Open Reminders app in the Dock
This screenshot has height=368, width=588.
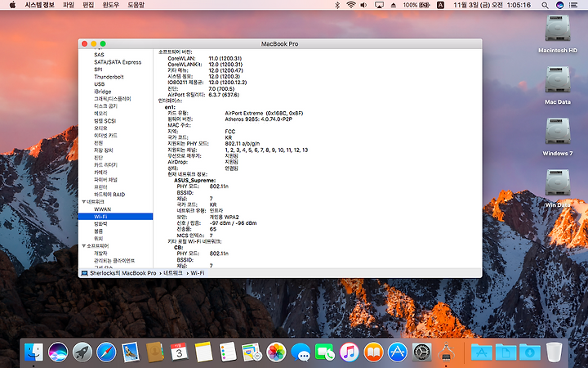click(x=228, y=352)
